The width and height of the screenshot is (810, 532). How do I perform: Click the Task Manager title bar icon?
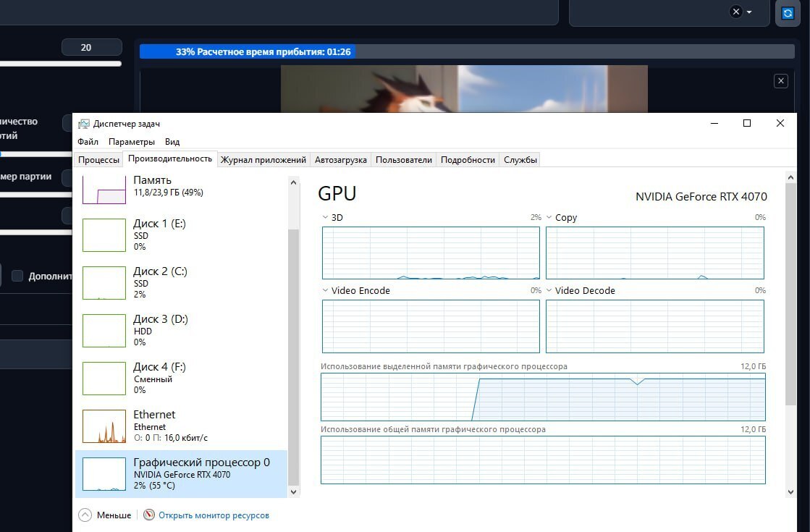pos(83,124)
